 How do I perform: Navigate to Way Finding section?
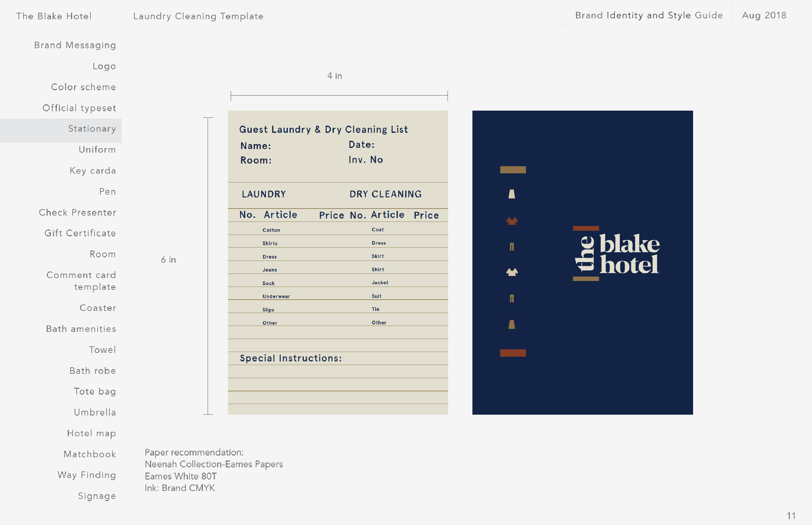point(87,475)
